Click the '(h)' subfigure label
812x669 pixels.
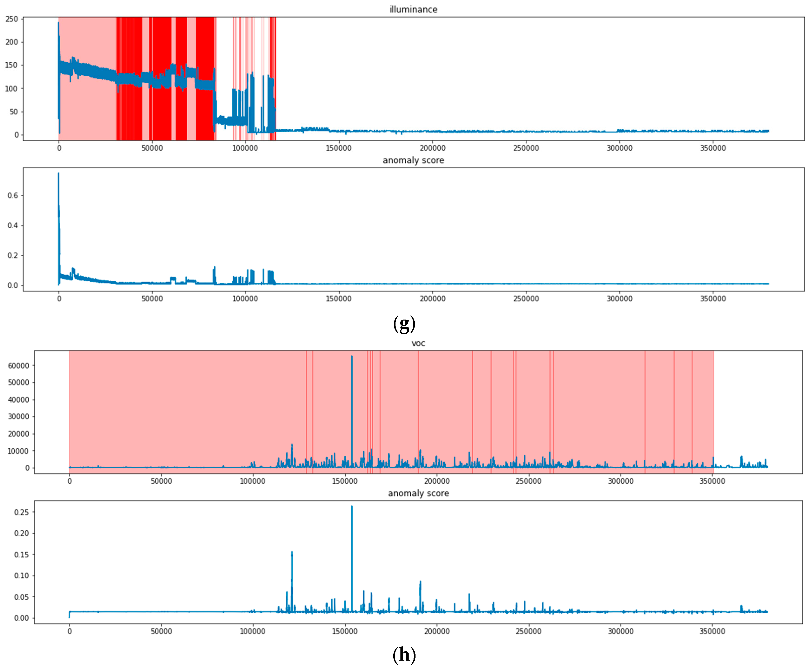[x=404, y=655]
